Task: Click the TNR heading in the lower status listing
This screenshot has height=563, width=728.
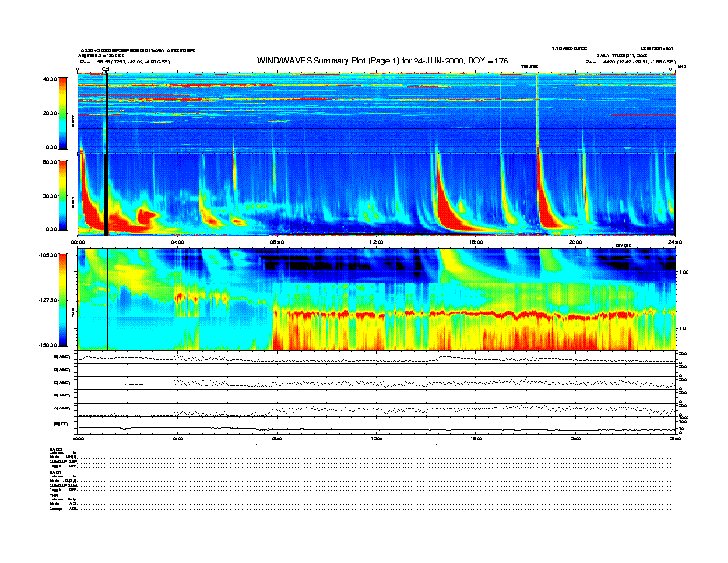Action: [x=53, y=495]
